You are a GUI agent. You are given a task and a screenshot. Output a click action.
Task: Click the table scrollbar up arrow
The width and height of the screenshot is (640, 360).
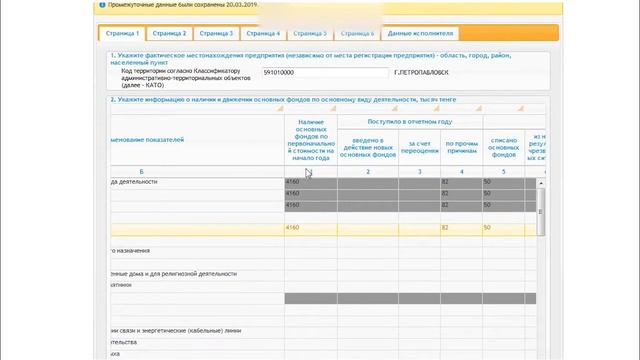541,183
